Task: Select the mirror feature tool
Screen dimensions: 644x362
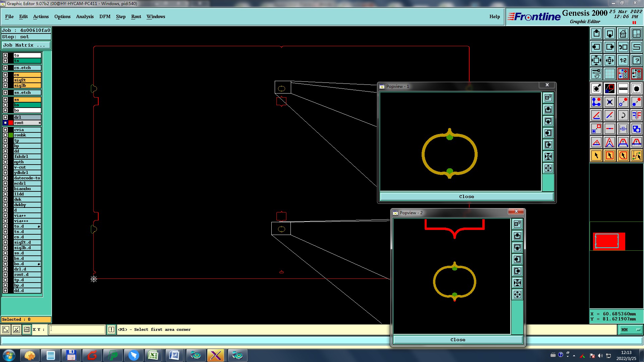Action: click(x=636, y=116)
